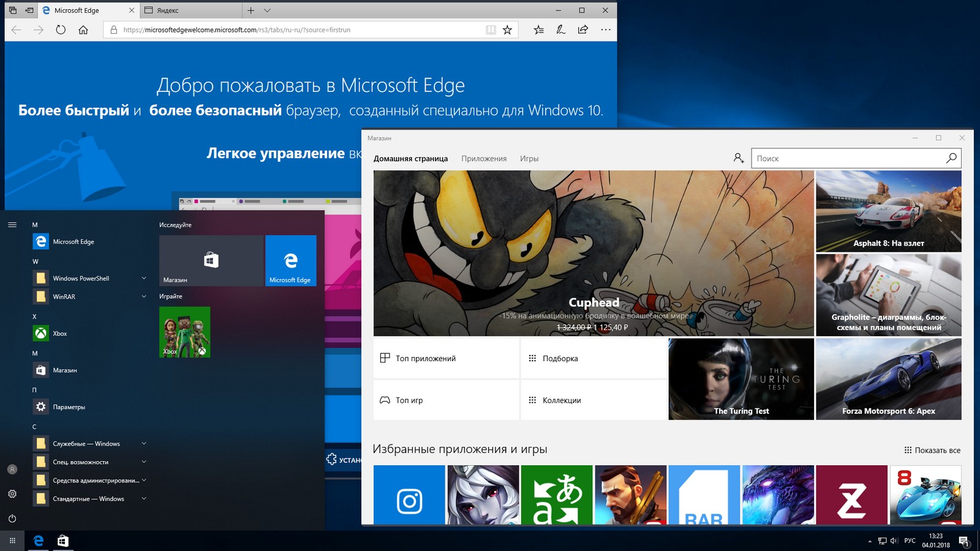The height and width of the screenshot is (551, 980).
Task: Click the Share page icon in Edge
Action: pyautogui.click(x=583, y=29)
